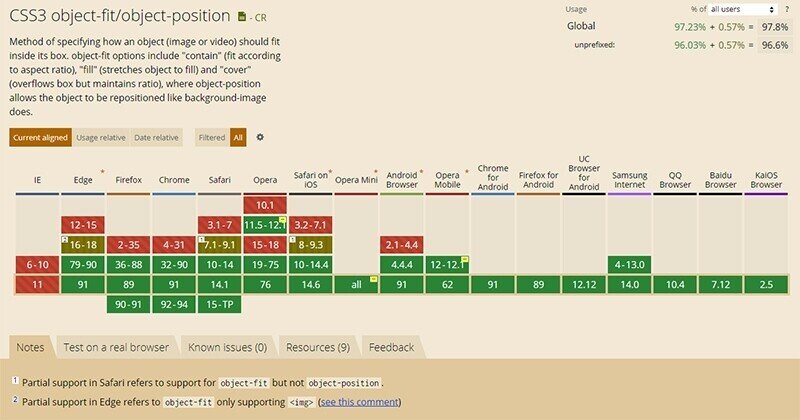Image resolution: width=800 pixels, height=420 pixels.
Task: Follow the see this comment link
Action: [360, 402]
